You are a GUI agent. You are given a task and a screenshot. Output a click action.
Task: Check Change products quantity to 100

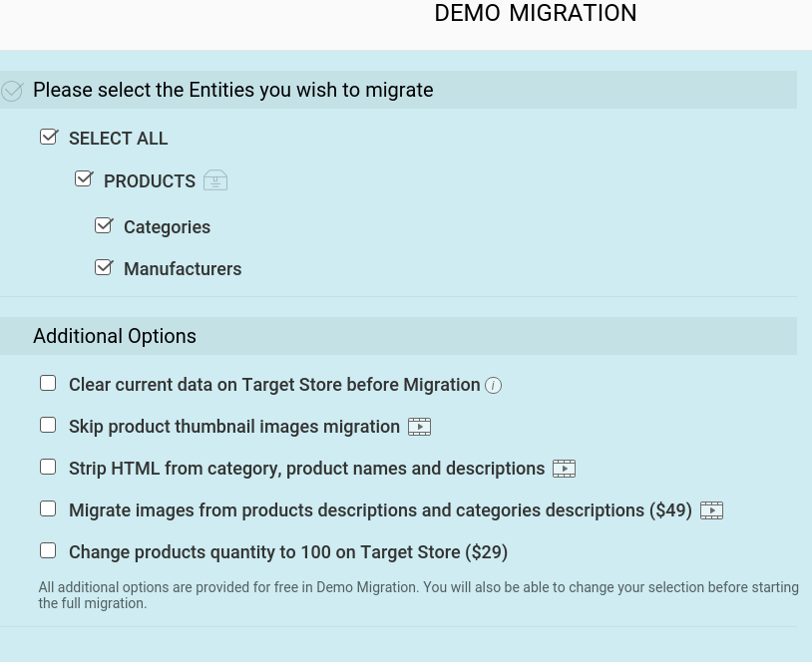pos(48,550)
